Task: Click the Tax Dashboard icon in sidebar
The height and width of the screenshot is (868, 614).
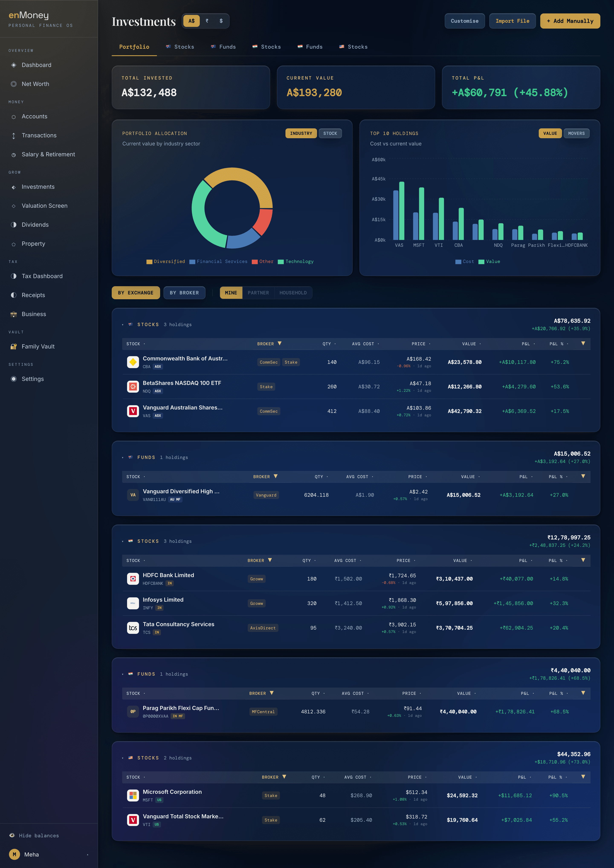Action: click(x=14, y=276)
